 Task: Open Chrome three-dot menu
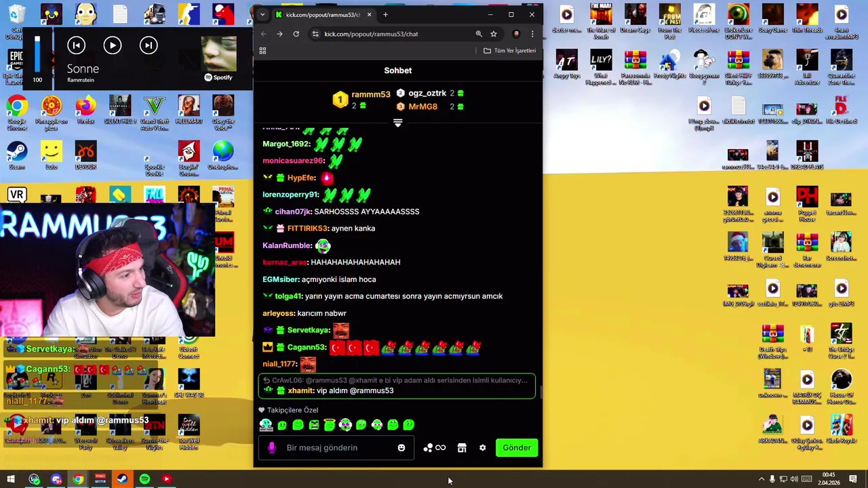click(x=532, y=34)
